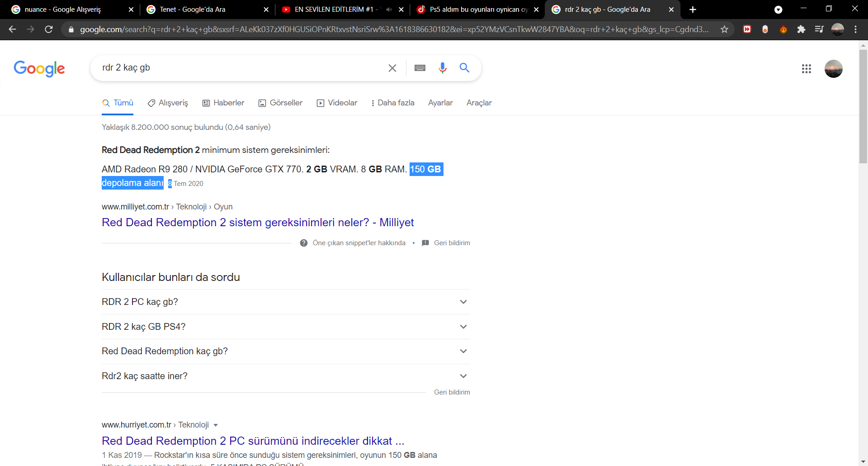This screenshot has width=868, height=466.
Task: Select the Tümü results filter
Action: [118, 103]
